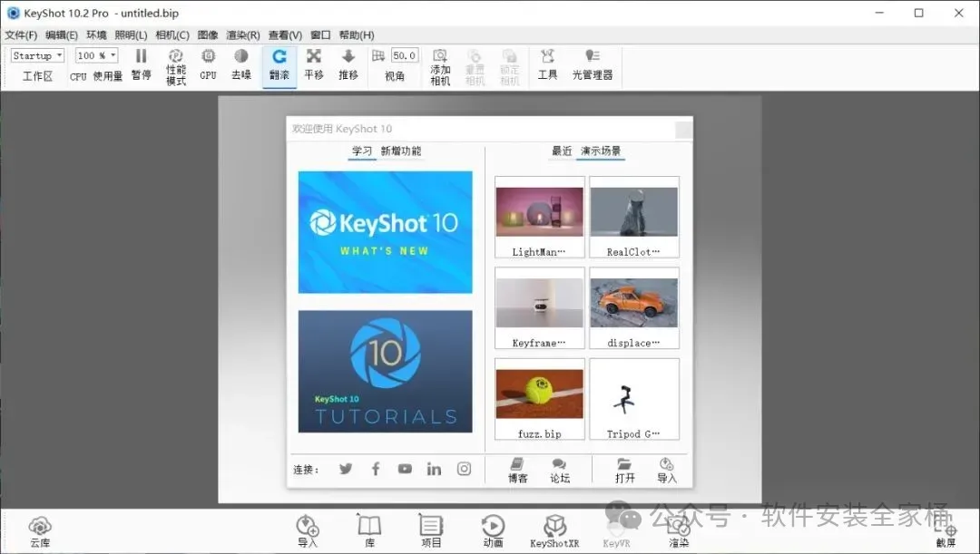
Task: Pause the real-time render
Action: (142, 65)
